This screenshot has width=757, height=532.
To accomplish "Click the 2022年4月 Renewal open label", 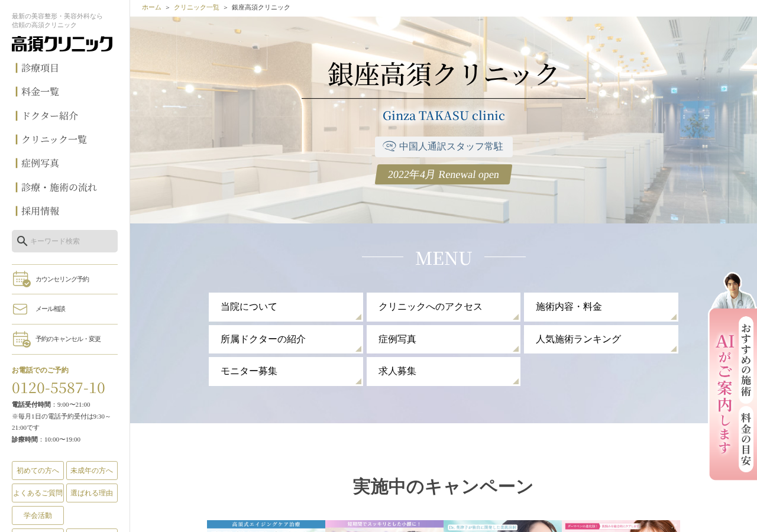I will click(444, 174).
